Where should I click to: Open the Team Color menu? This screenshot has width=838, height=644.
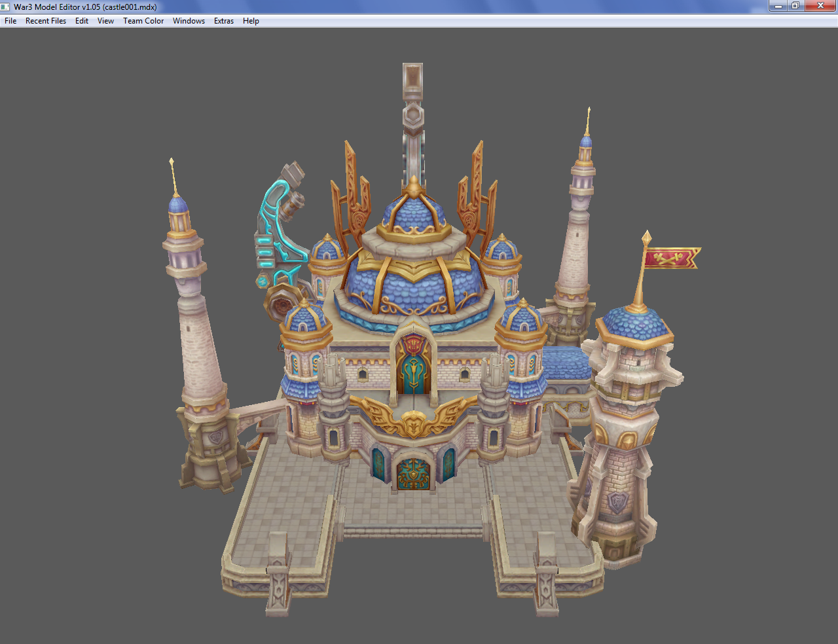[143, 21]
